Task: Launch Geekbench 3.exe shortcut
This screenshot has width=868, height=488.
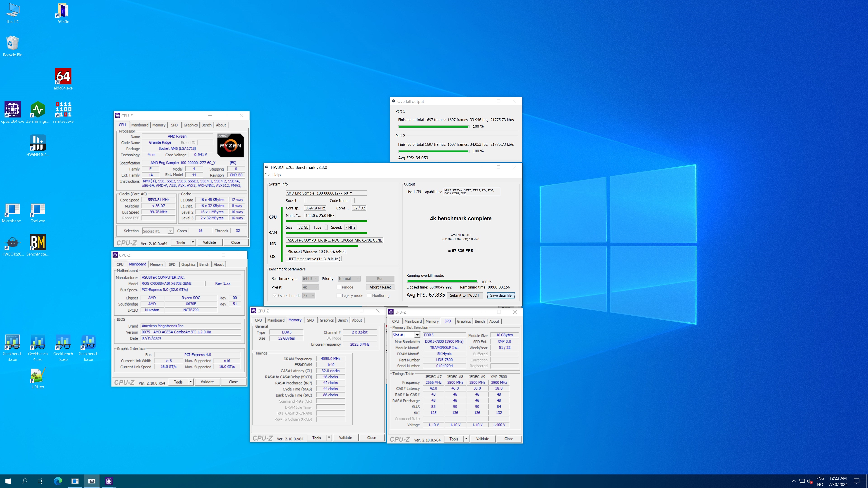Action: (x=12, y=348)
